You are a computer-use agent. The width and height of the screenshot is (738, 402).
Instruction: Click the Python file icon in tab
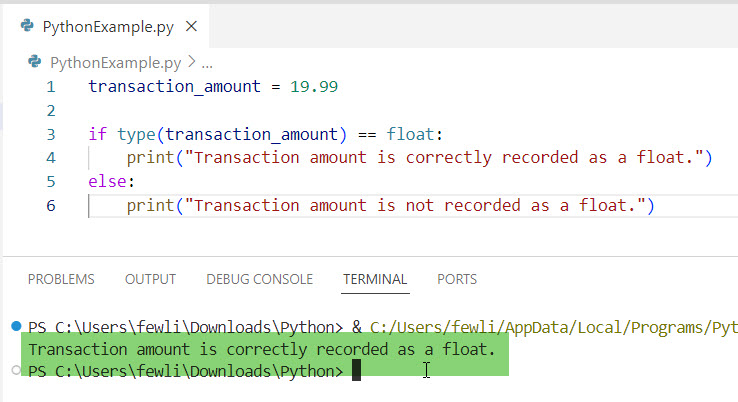pos(27,25)
